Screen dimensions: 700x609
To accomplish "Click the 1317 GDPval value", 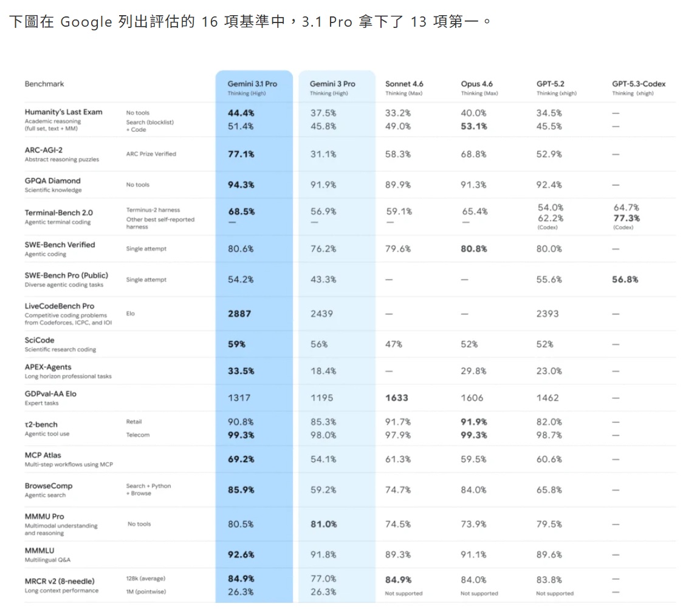I will tap(239, 398).
